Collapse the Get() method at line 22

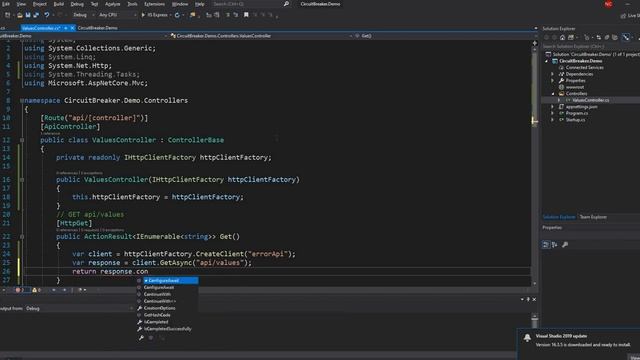tap(22, 237)
